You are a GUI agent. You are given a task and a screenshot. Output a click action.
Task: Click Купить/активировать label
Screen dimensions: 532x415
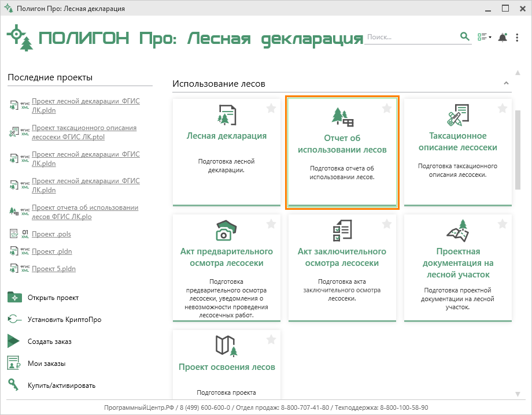click(x=61, y=386)
